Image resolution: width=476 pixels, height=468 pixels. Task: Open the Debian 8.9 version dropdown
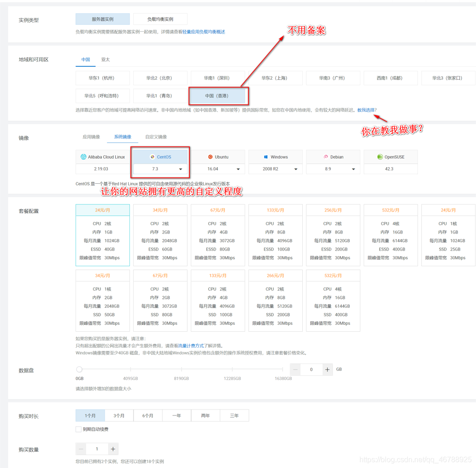[333, 169]
